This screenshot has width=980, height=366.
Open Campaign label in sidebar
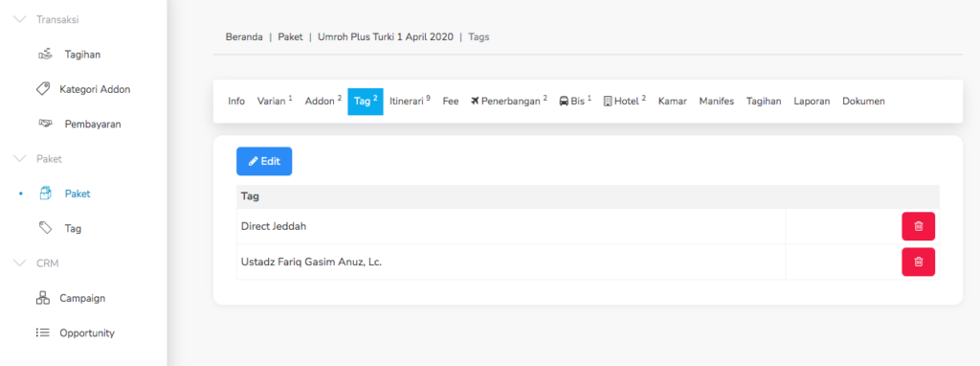click(x=82, y=298)
